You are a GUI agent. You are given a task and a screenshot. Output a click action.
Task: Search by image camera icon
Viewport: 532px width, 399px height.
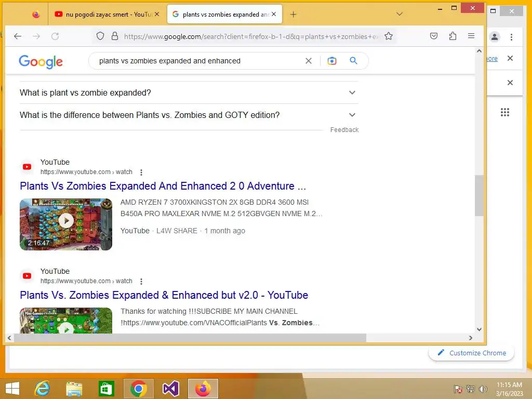(x=332, y=61)
